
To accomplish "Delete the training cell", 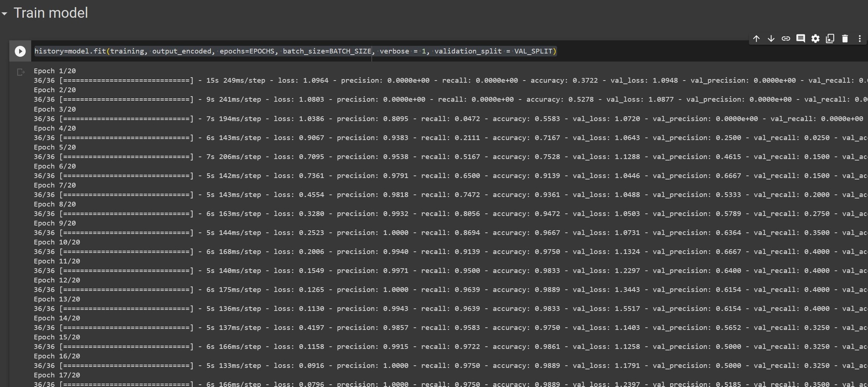I will click(x=845, y=38).
